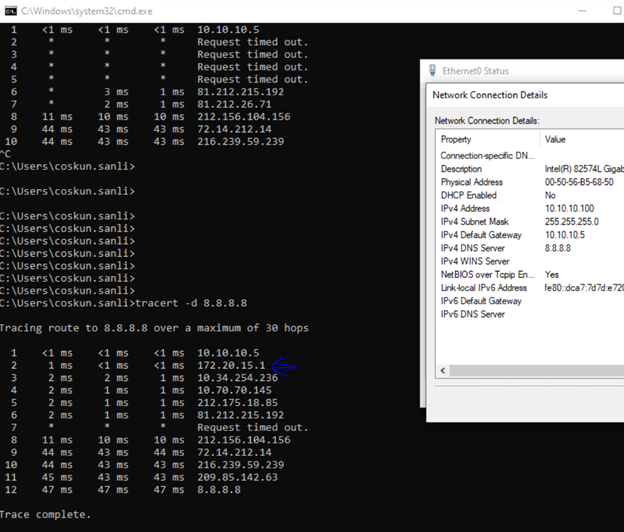The image size is (624, 532).
Task: Click hop address 209.85.142.63
Action: point(238,477)
